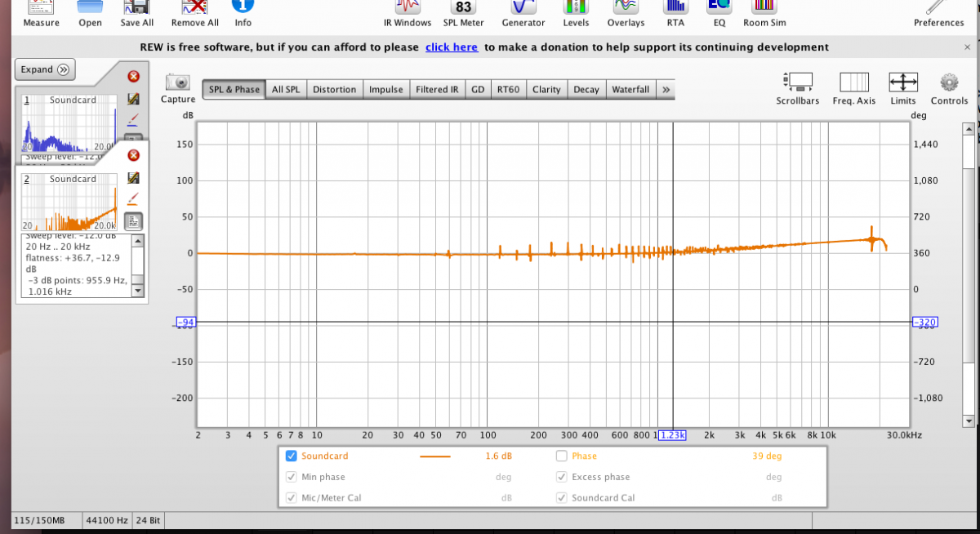Delete measurement 2 with red X

(x=133, y=155)
